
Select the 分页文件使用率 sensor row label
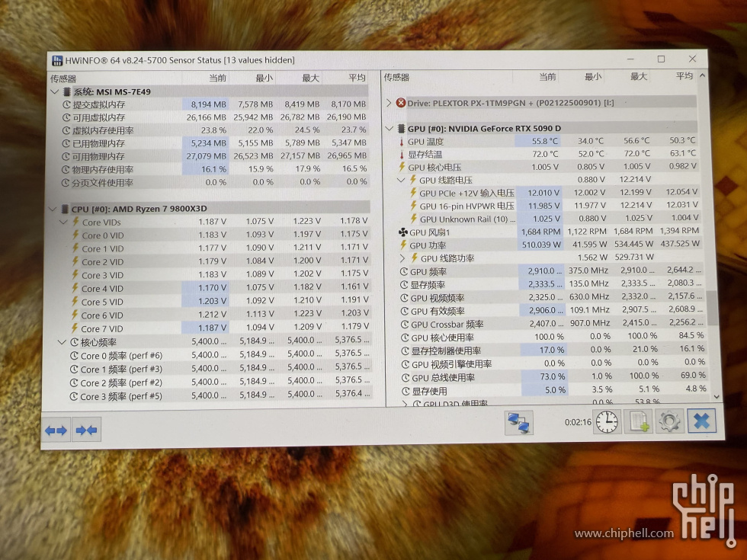coord(102,183)
